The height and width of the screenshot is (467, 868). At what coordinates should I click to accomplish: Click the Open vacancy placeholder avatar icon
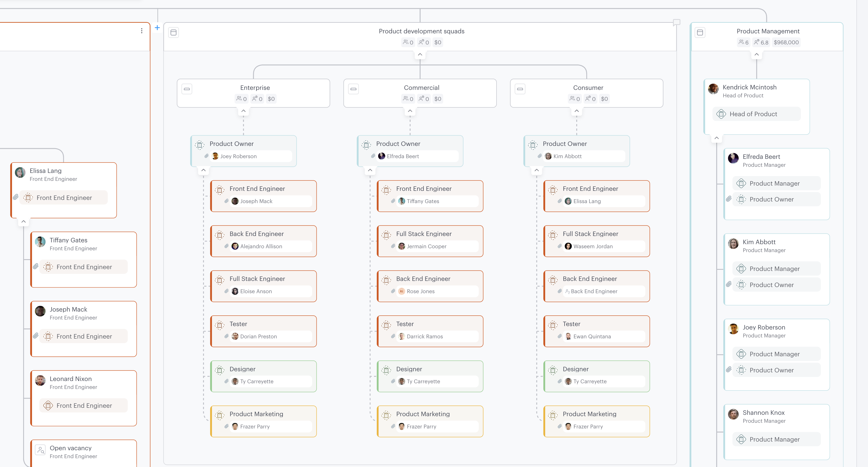coord(40,450)
